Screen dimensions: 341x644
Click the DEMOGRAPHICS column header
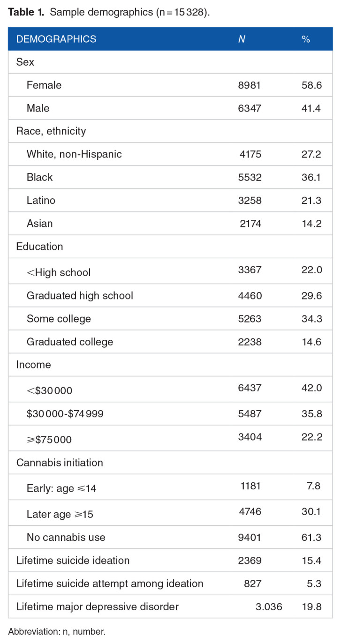pyautogui.click(x=56, y=39)
